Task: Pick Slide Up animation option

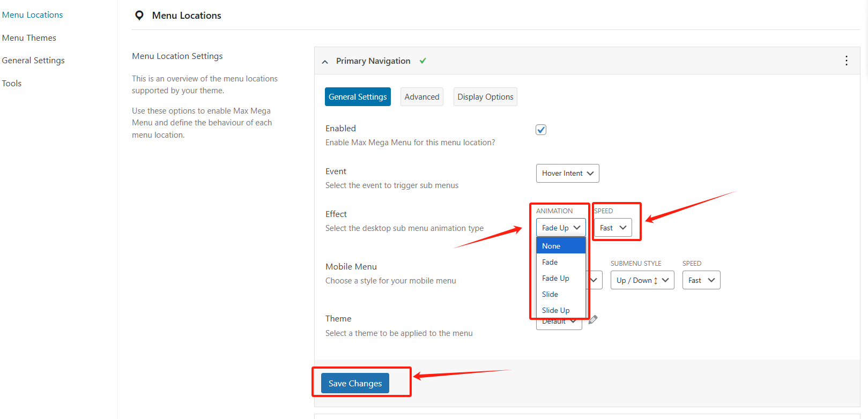Action: pyautogui.click(x=555, y=310)
